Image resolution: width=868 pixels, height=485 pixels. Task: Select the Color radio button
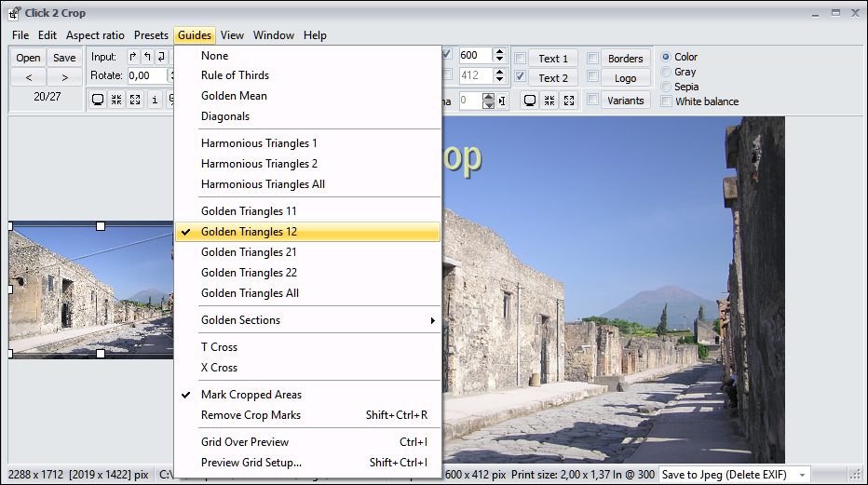tap(666, 57)
